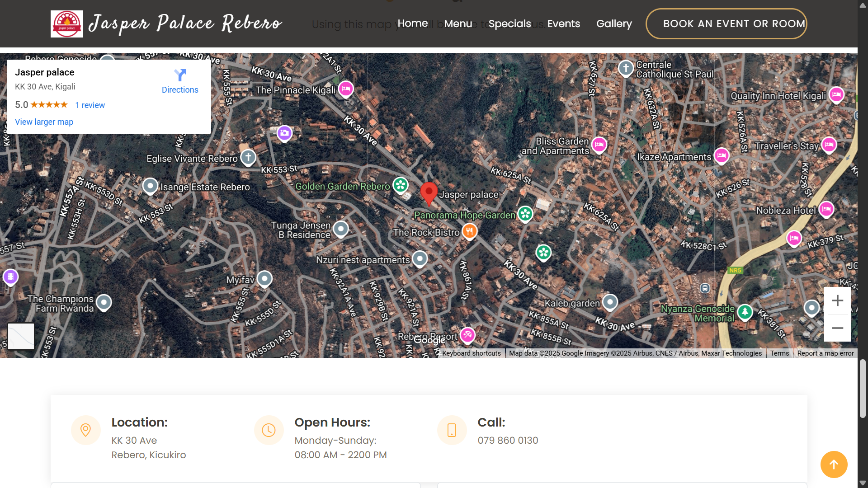Click the purple camera photo marker
The image size is (868, 488).
pos(284,133)
